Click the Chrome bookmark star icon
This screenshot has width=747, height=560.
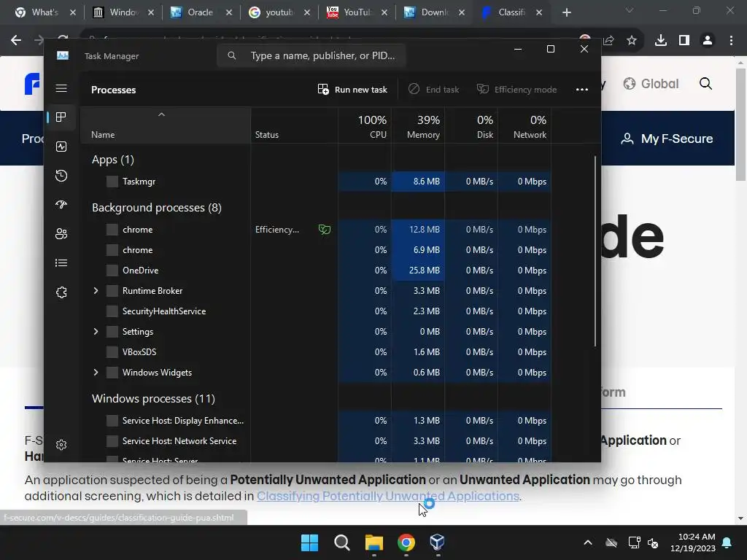click(632, 41)
